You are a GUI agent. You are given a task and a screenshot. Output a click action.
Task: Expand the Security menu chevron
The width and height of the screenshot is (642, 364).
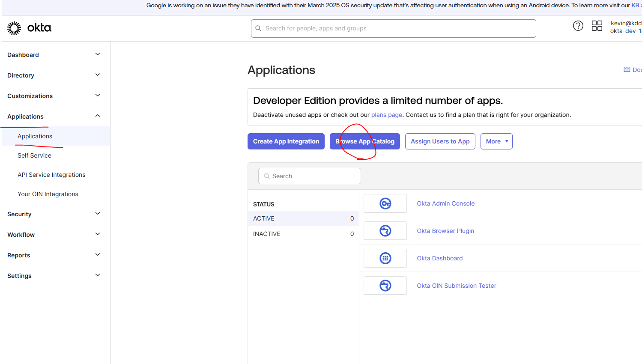(x=98, y=214)
